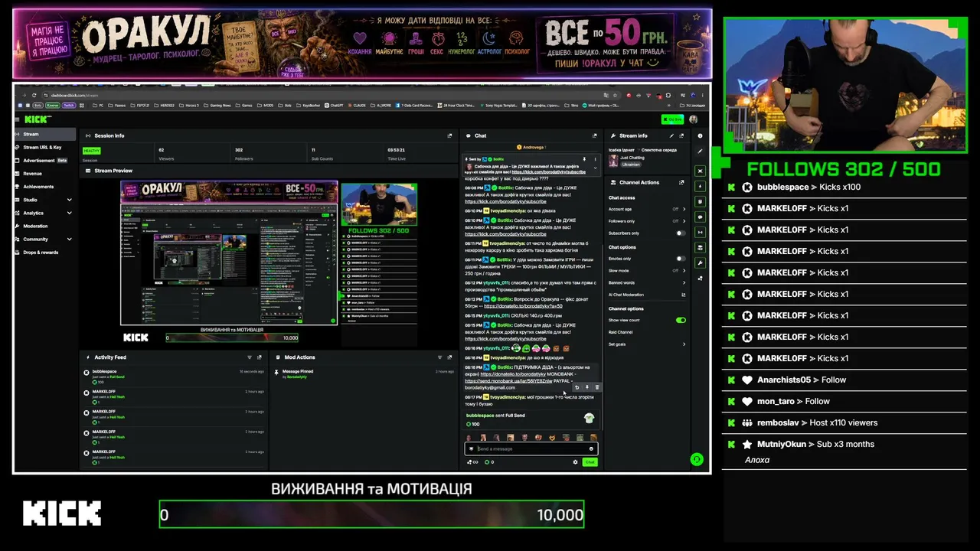Pop out the Stream info panel
Viewport: 980px width, 551px height.
tap(681, 135)
